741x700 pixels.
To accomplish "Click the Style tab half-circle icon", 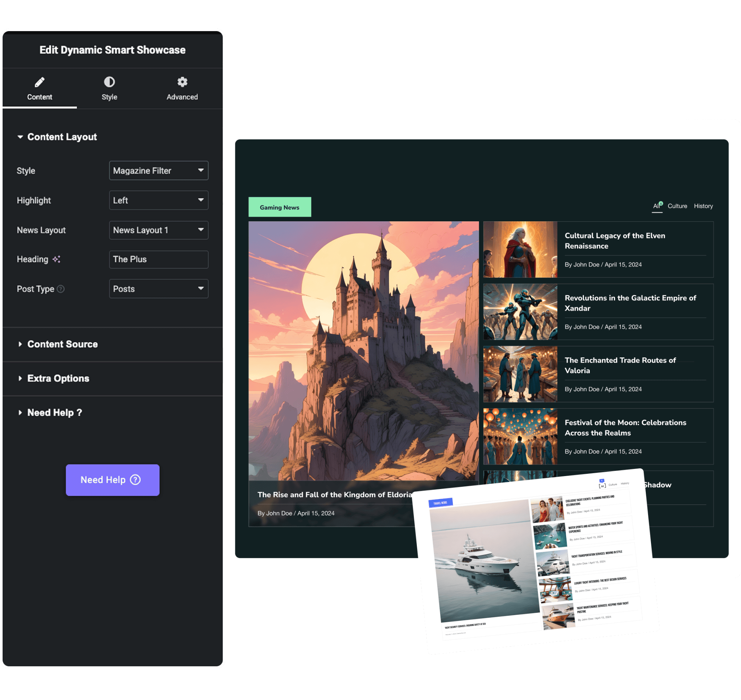I will tap(109, 82).
